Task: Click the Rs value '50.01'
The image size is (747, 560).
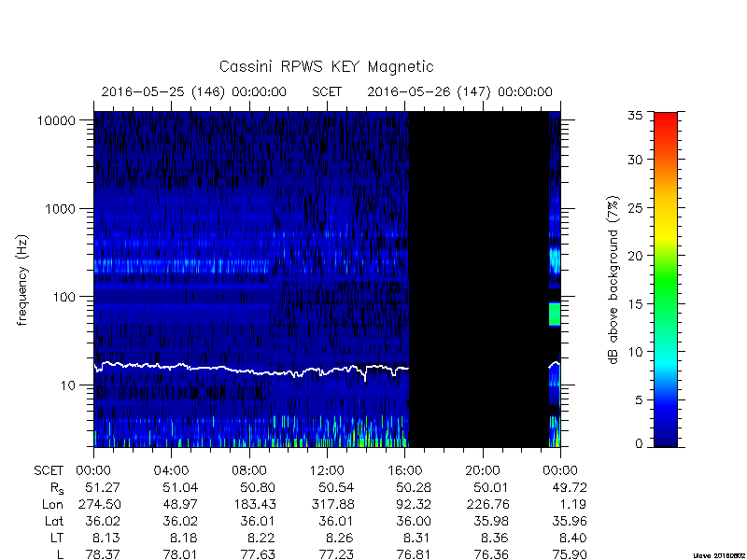Action: click(491, 487)
